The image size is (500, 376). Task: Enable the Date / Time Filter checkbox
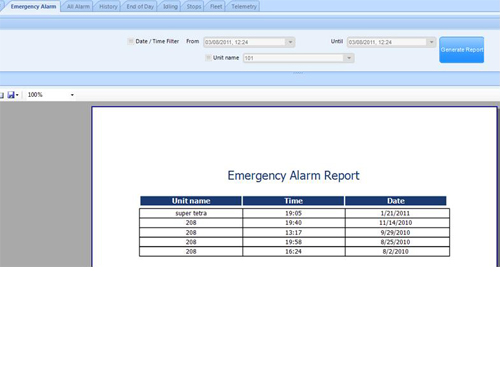tap(131, 41)
